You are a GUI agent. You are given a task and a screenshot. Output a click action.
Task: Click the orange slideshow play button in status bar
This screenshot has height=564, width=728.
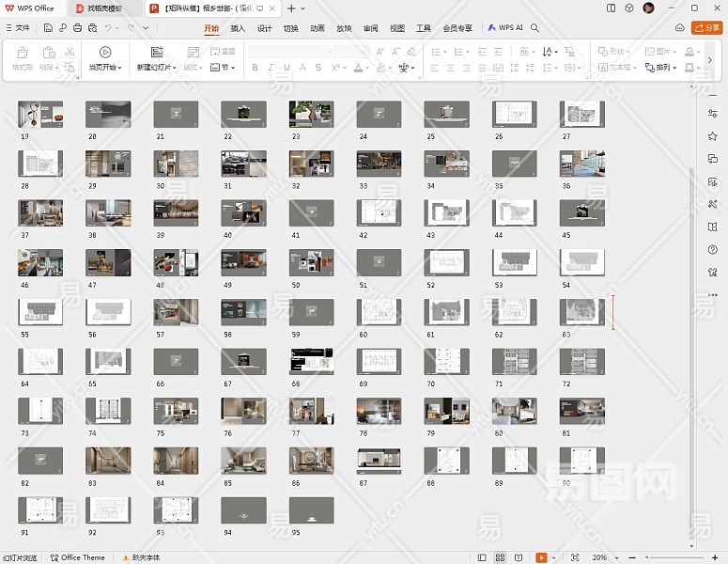coord(541,557)
